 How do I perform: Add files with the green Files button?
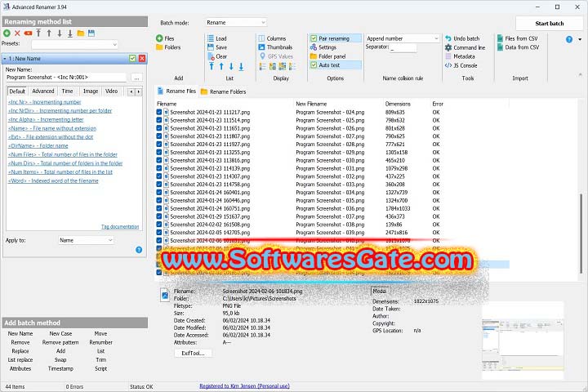(165, 38)
